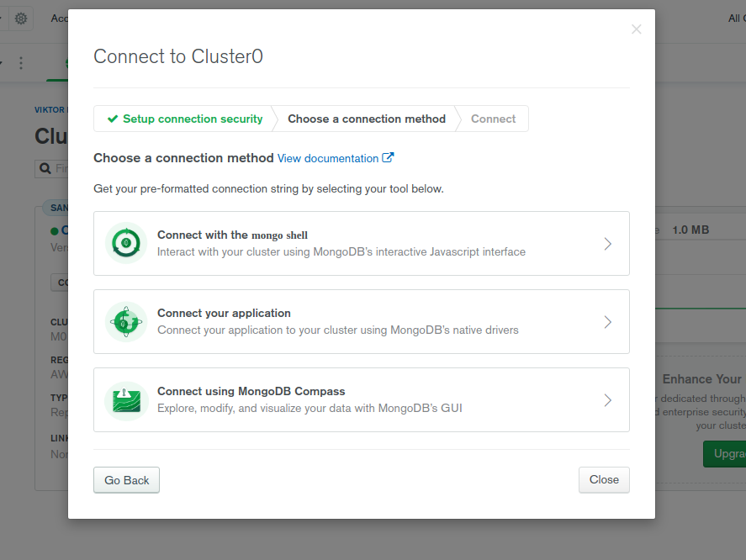The image size is (746, 560).
Task: Click the search magnifier icon
Action: [x=44, y=169]
